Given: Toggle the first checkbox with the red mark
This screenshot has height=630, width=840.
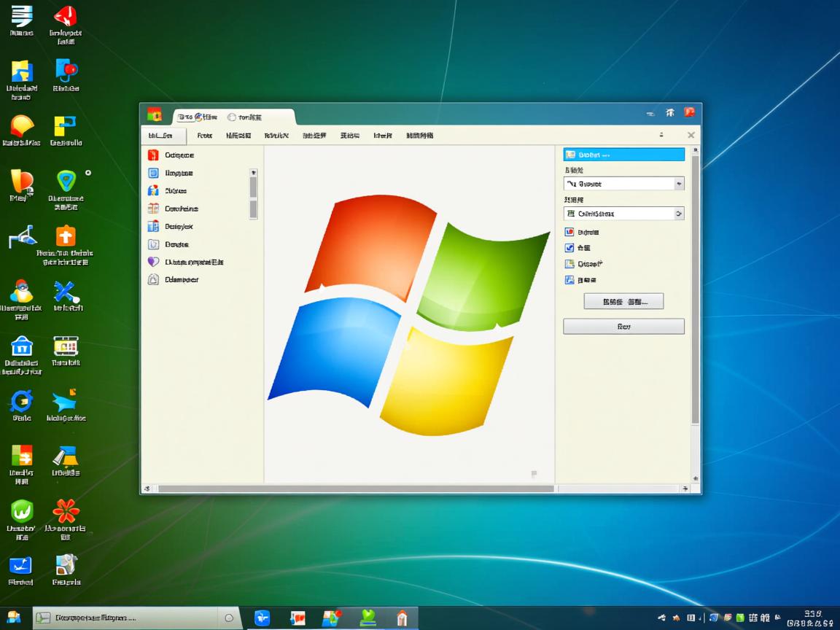Looking at the screenshot, I should (x=569, y=232).
